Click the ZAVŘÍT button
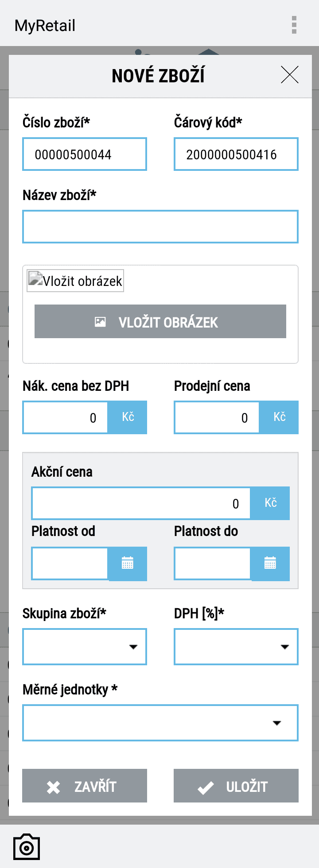Image resolution: width=319 pixels, height=868 pixels. click(x=85, y=786)
